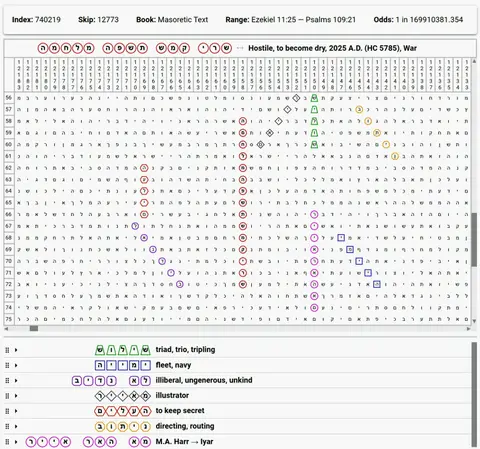Viewport: 480px width, 449px height.
Task: Click the grid's vertical scrollbar down arrow
Action: coord(474,321)
